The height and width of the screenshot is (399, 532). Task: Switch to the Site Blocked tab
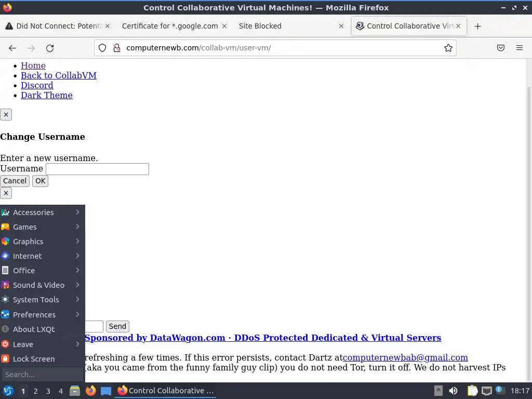point(291,26)
